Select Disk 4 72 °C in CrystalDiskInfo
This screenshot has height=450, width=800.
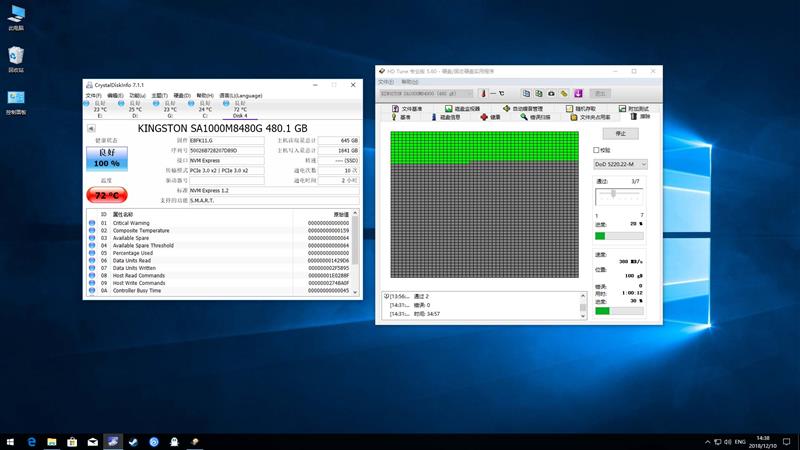point(240,109)
